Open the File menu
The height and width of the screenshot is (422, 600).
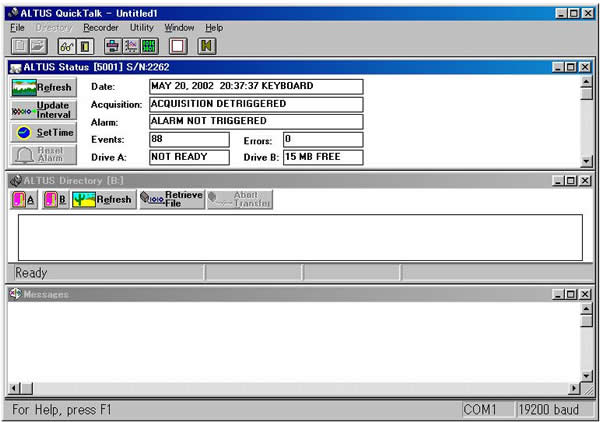[17, 28]
